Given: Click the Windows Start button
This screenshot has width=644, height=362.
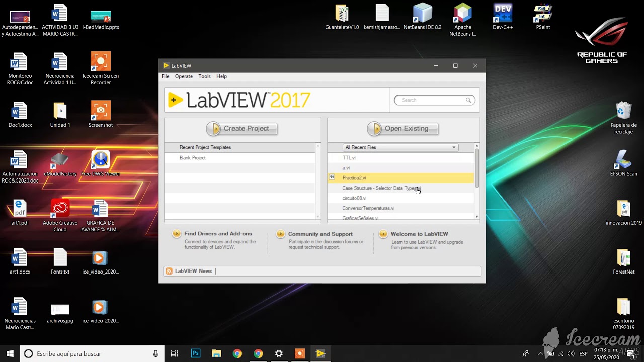Looking at the screenshot, I should click(x=10, y=353).
